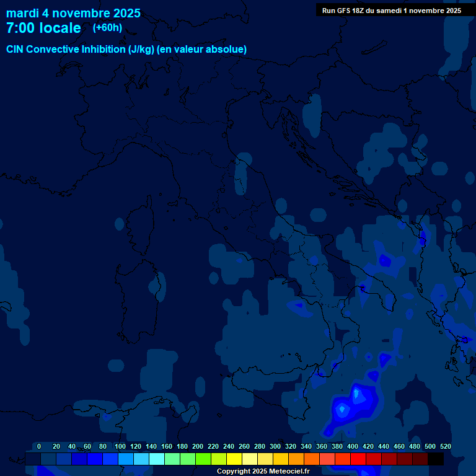
Task: Click the "520" legend scale label
Action: point(445,446)
